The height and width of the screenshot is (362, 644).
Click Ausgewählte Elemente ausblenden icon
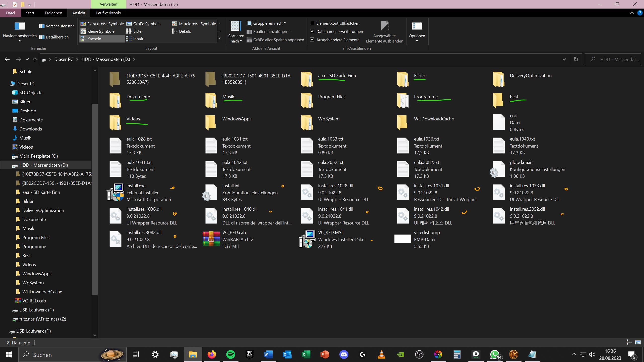click(384, 26)
